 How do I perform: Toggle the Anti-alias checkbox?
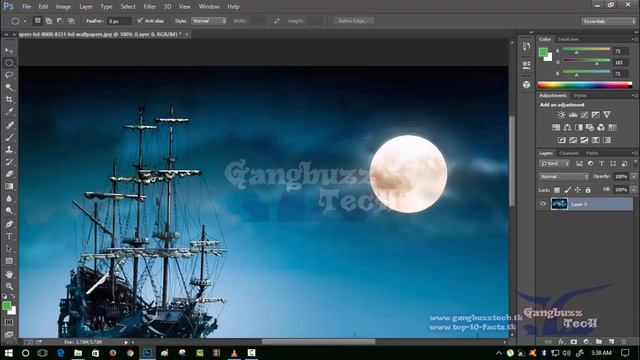click(140, 20)
